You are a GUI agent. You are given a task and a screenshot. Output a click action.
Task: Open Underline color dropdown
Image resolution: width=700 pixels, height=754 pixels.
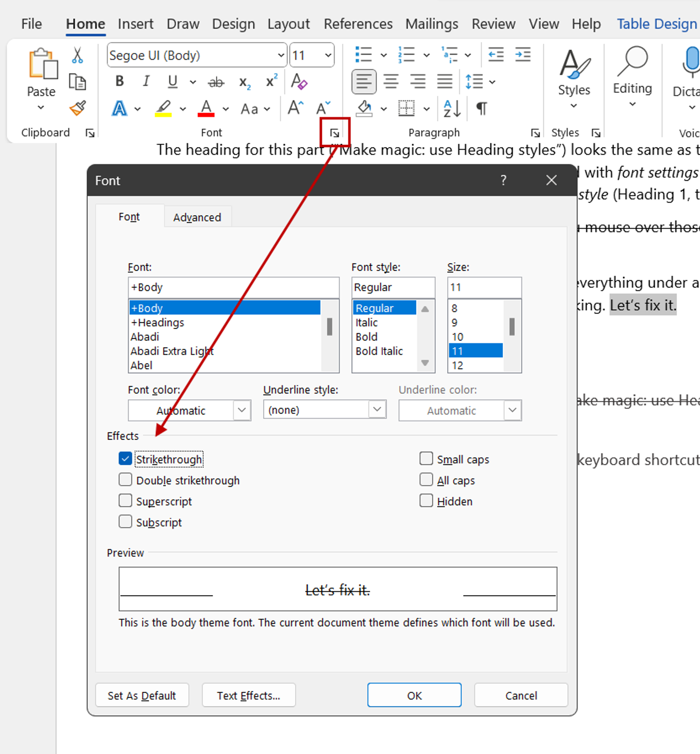513,410
